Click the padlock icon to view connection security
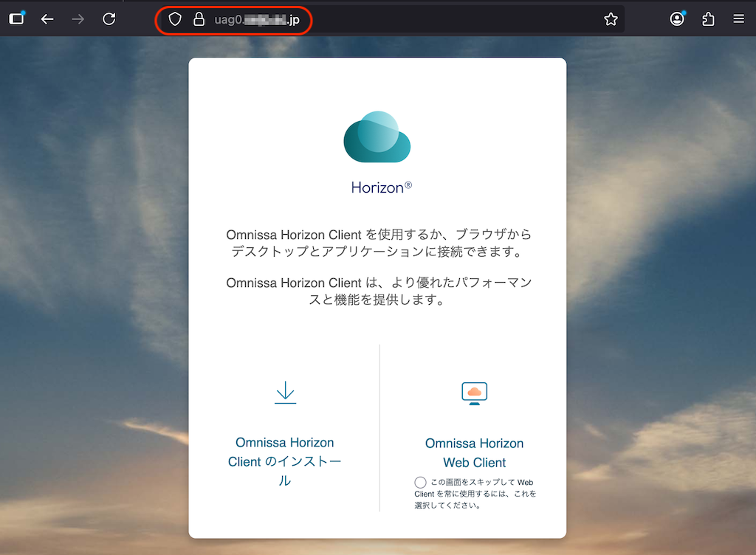756x555 pixels. point(199,19)
